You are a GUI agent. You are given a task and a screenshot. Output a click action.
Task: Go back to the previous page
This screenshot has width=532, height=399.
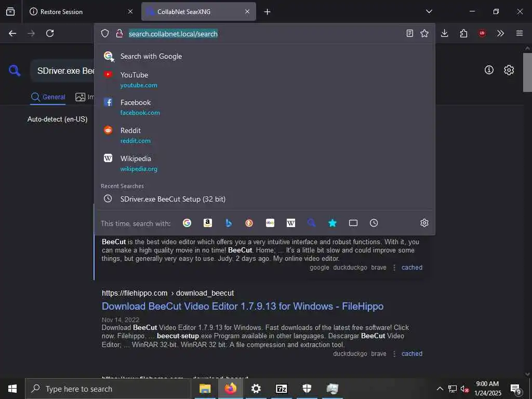tap(12, 33)
